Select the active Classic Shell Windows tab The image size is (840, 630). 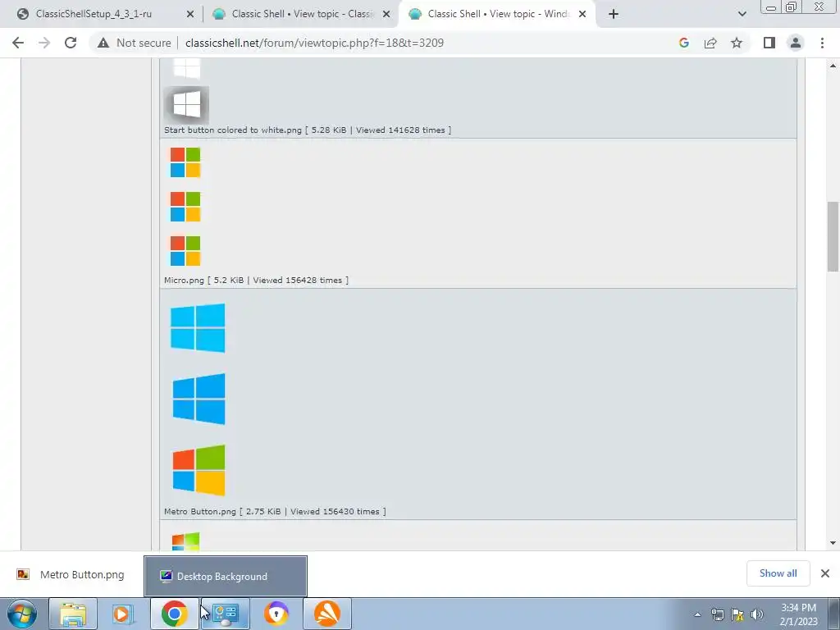coord(498,14)
